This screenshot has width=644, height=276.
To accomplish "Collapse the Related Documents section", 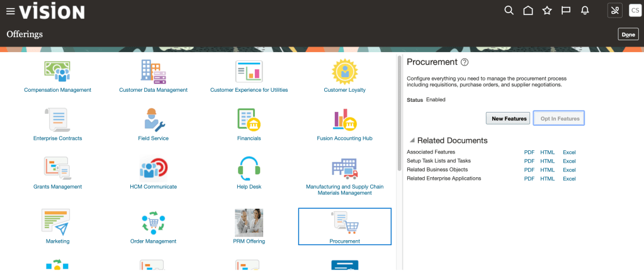I will pyautogui.click(x=412, y=140).
